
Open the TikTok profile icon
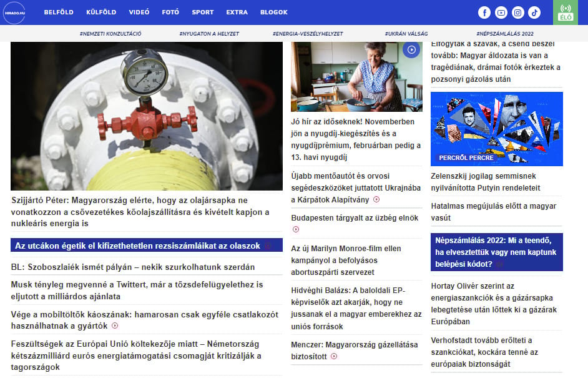(x=534, y=12)
